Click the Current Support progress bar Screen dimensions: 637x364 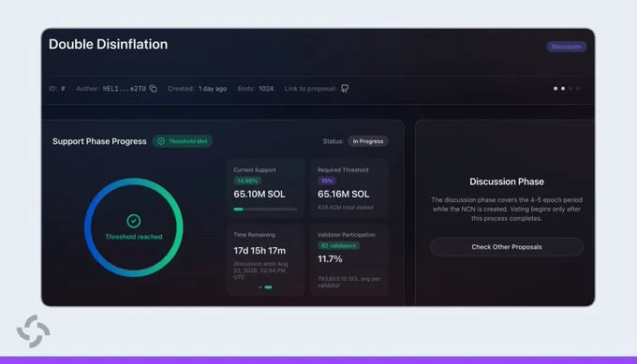pyautogui.click(x=265, y=209)
